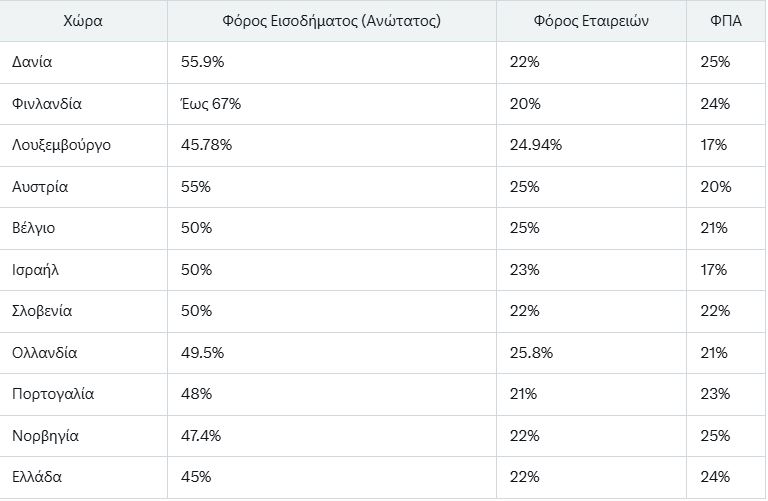Image resolution: width=768 pixels, height=501 pixels.
Task: Click the Βέλγιο row name
Action: [x=34, y=228]
